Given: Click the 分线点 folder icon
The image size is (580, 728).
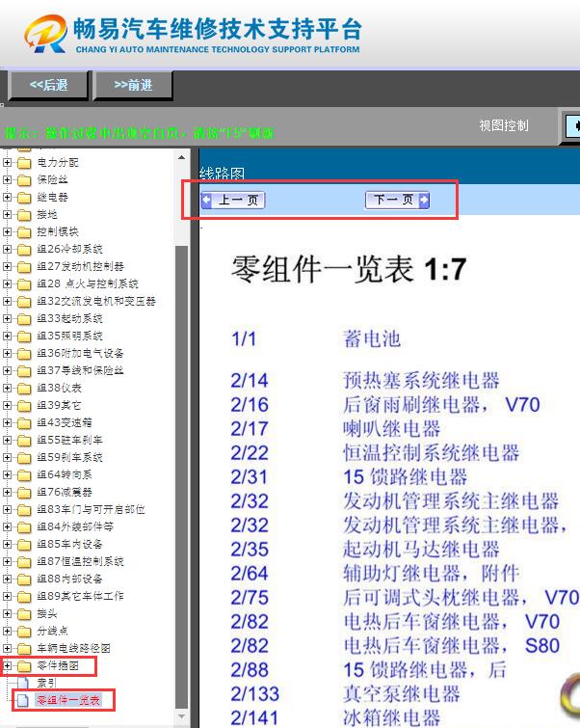Looking at the screenshot, I should pos(24,631).
